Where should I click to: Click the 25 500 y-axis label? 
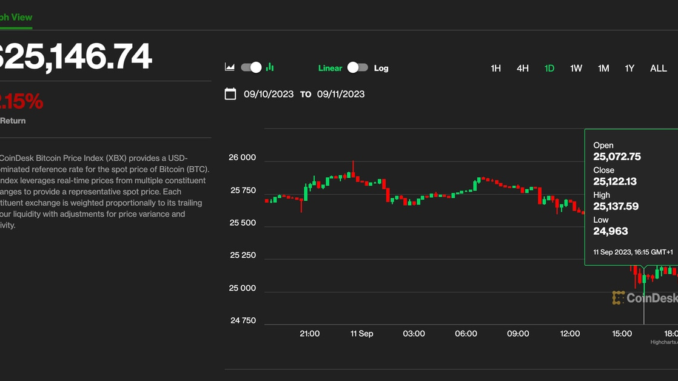point(243,223)
